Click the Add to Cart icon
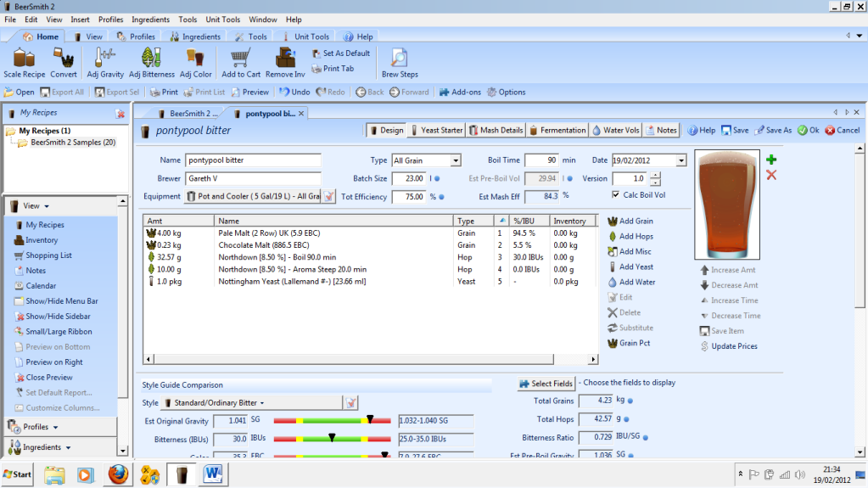 (x=241, y=63)
